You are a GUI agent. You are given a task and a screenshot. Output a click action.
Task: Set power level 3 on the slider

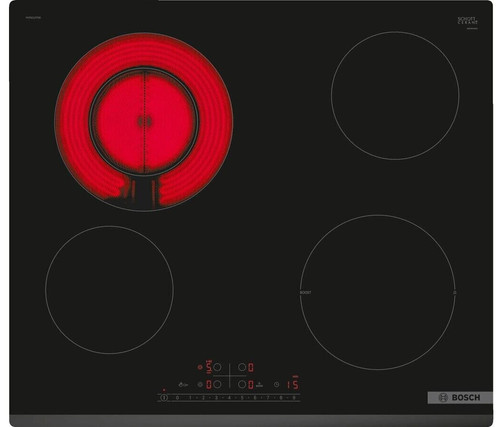(216, 398)
